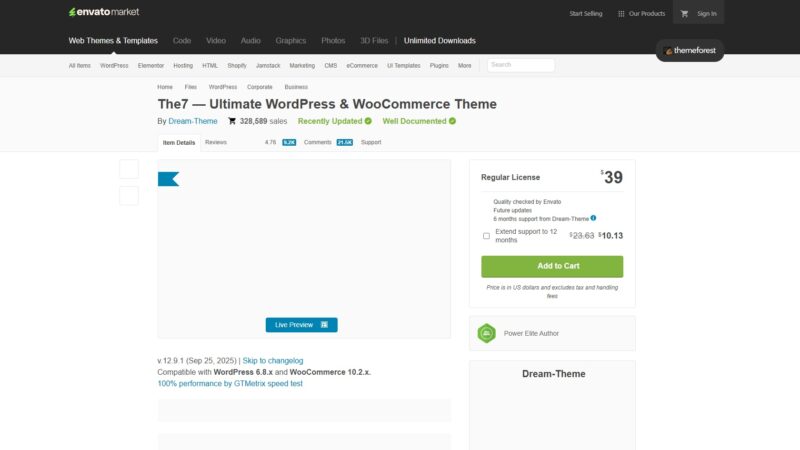
Task: Click the ThemeForest badge logo
Action: click(691, 50)
